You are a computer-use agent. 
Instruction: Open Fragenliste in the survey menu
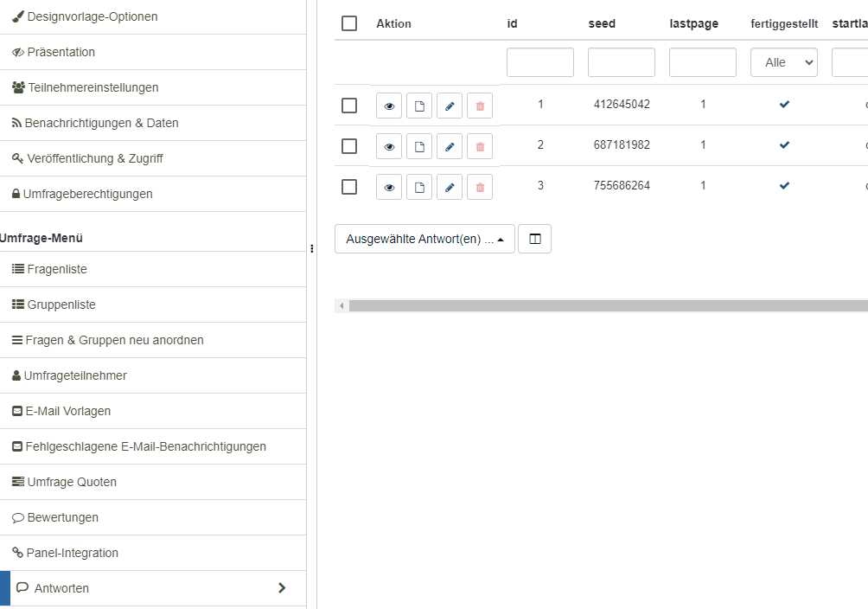coord(57,269)
